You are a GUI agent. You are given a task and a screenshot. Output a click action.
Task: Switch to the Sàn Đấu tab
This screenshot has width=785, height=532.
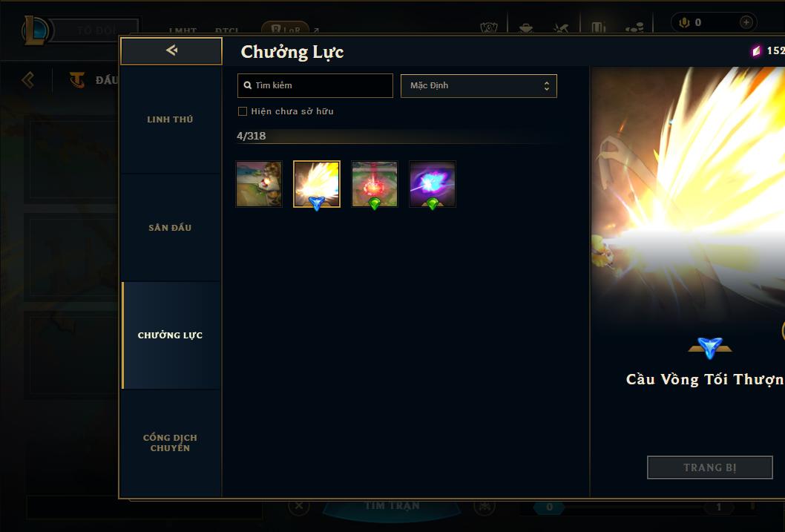tap(170, 228)
